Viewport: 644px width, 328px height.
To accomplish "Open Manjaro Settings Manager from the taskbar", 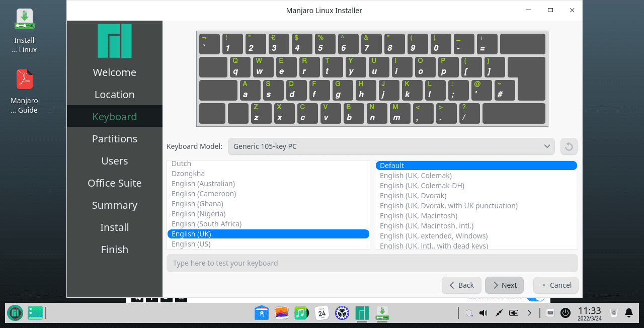I will click(x=342, y=313).
